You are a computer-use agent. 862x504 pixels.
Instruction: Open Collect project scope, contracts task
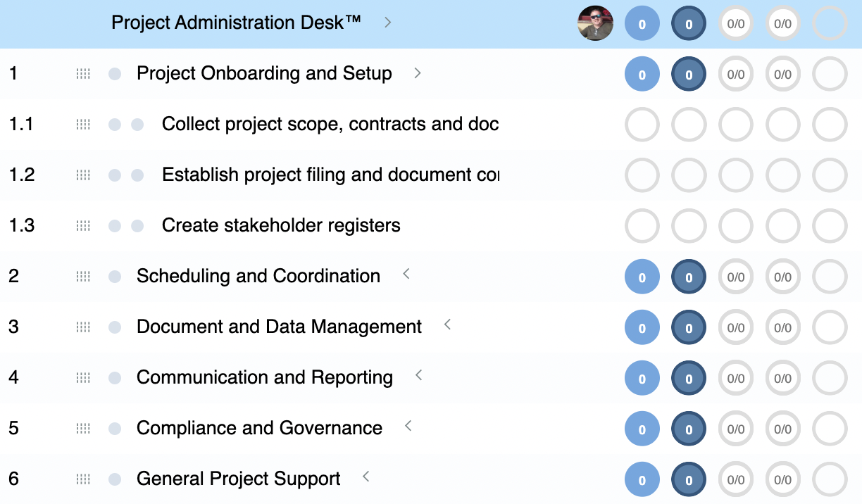[330, 125]
